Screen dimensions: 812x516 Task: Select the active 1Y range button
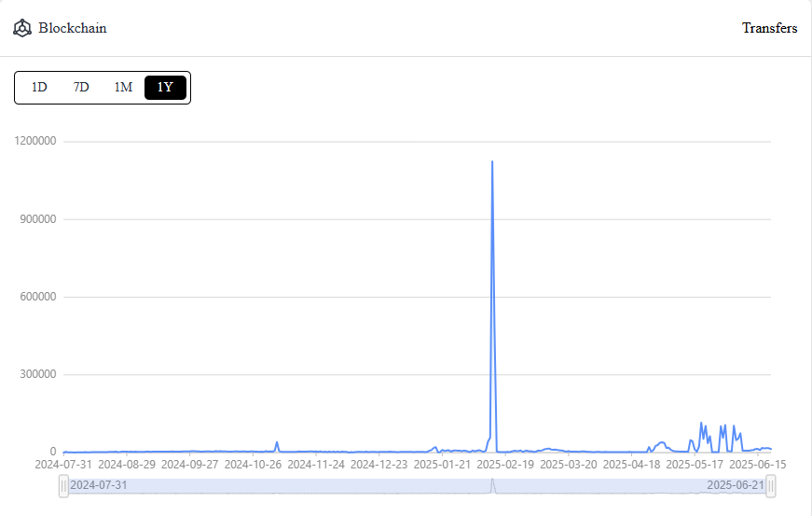(x=165, y=87)
